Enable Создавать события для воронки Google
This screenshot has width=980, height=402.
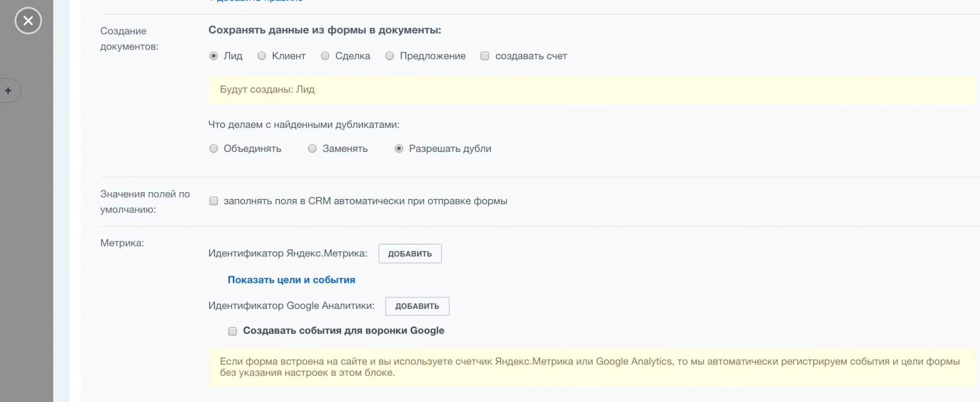[x=233, y=331]
